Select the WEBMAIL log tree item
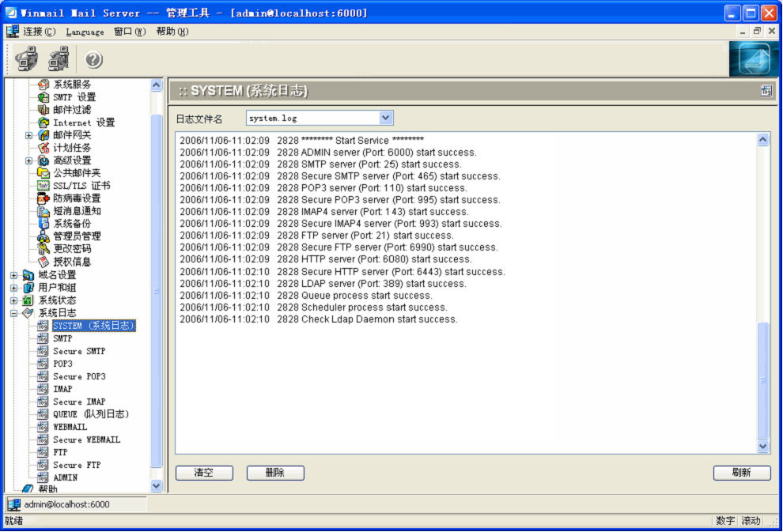The image size is (783, 532). point(70,427)
